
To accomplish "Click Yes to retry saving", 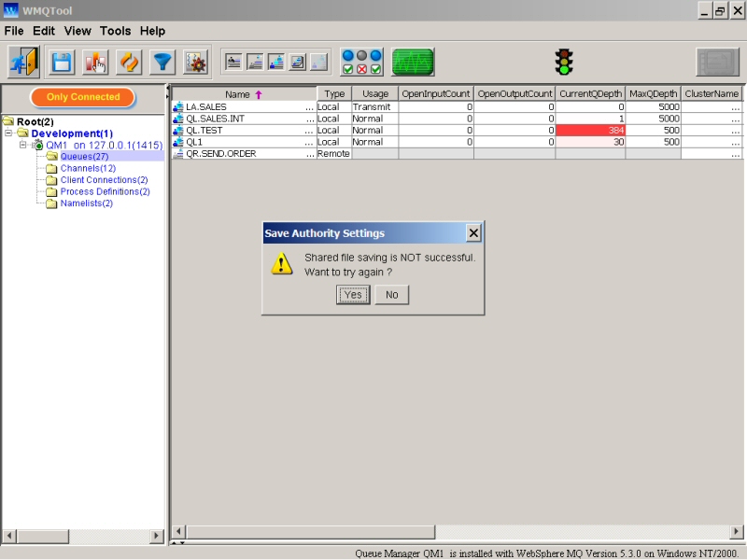I will click(x=353, y=295).
